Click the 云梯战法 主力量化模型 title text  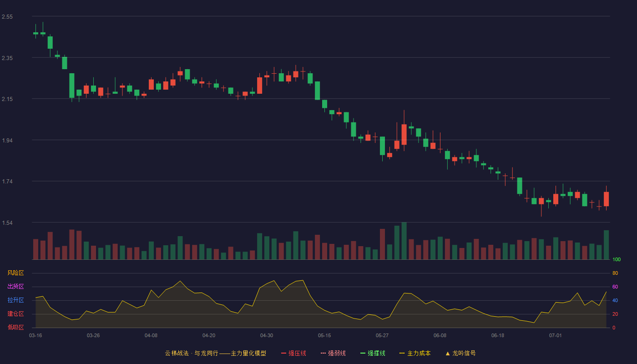215,353
